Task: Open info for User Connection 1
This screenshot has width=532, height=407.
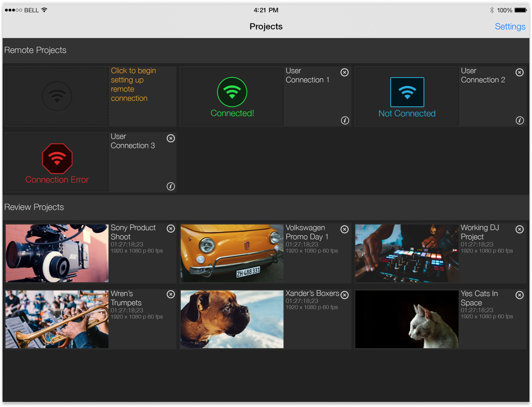Action: (345, 120)
